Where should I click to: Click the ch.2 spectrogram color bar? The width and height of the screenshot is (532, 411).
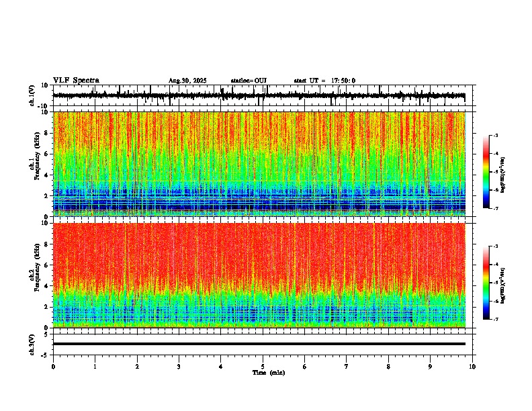click(486, 283)
